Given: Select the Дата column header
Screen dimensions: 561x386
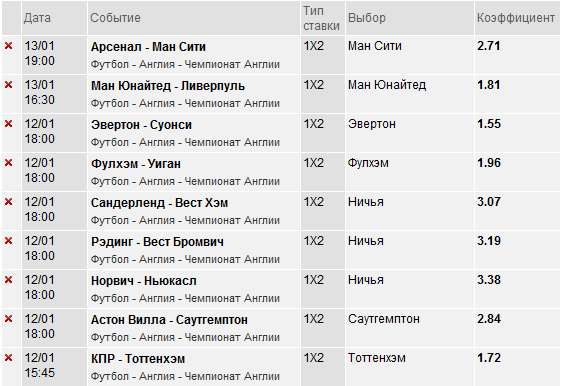Looking at the screenshot, I should 37,18.
